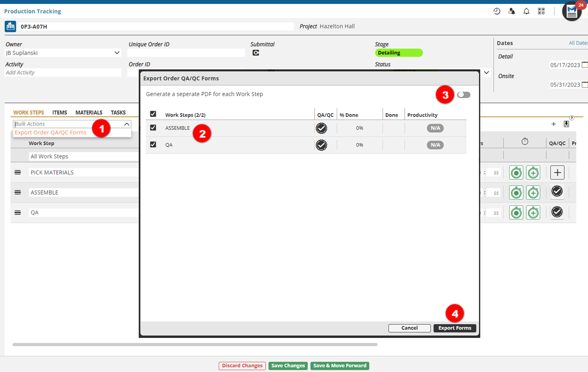Switch to the ITEMS tab
Image resolution: width=588 pixels, height=372 pixels.
click(x=60, y=113)
